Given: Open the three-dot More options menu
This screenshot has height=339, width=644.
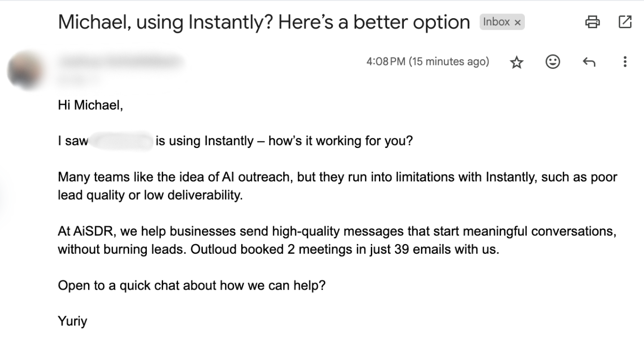Looking at the screenshot, I should (x=624, y=62).
